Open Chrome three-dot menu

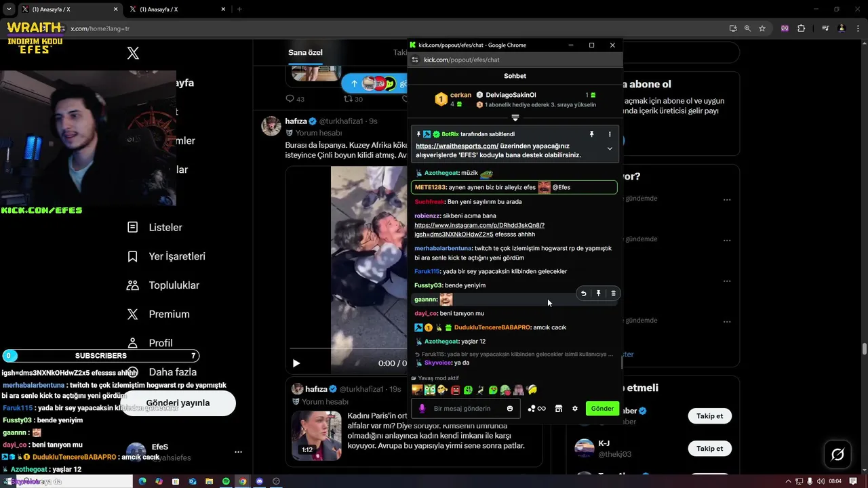pyautogui.click(x=857, y=28)
